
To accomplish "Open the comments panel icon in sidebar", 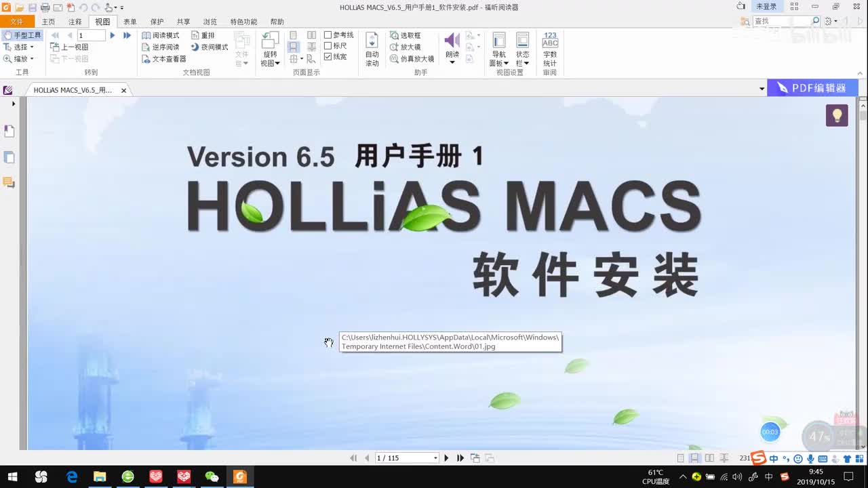I will (x=9, y=182).
